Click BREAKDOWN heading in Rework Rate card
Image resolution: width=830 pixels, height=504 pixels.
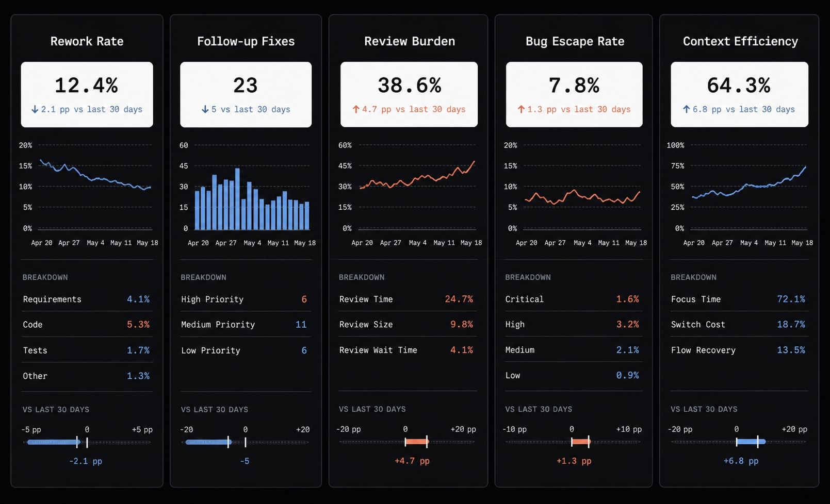click(45, 277)
